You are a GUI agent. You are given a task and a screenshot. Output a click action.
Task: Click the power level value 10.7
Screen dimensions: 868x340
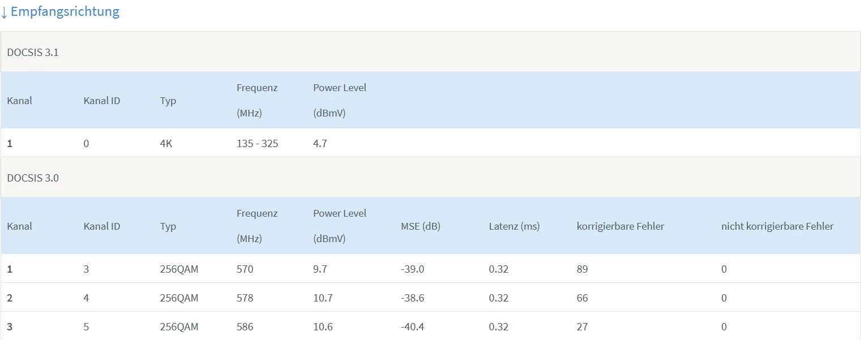coord(323,298)
